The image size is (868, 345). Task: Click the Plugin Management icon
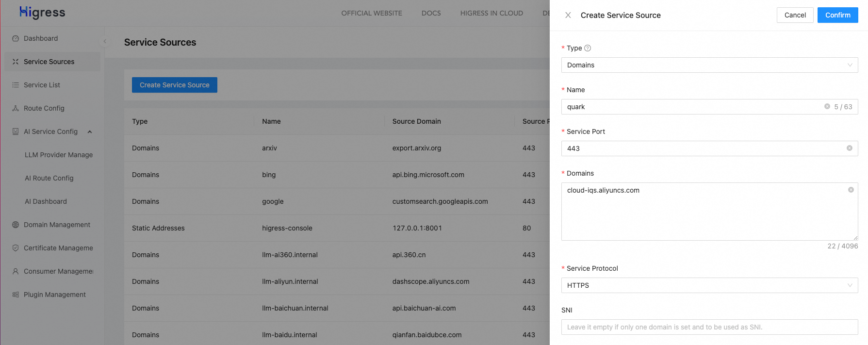click(16, 295)
